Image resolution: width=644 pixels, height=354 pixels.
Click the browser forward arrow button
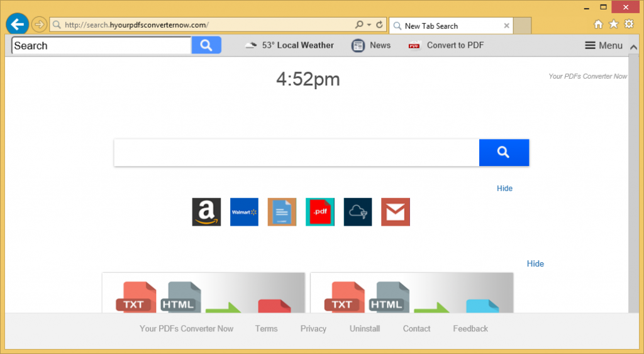pyautogui.click(x=39, y=25)
